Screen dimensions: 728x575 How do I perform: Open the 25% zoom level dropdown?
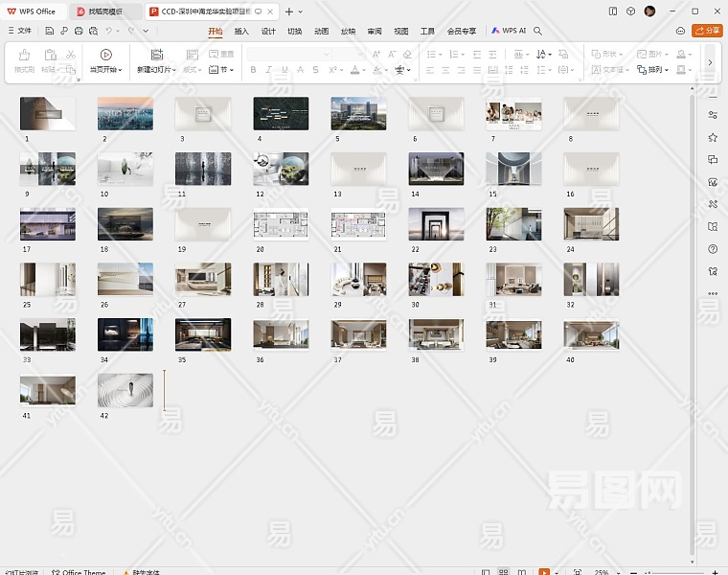click(x=603, y=572)
